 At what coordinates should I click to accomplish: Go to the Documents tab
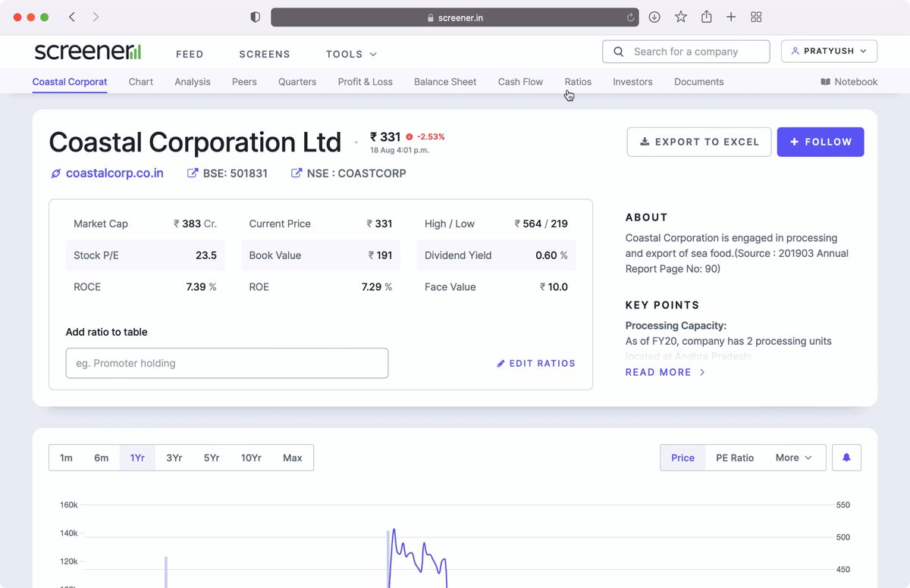(699, 82)
